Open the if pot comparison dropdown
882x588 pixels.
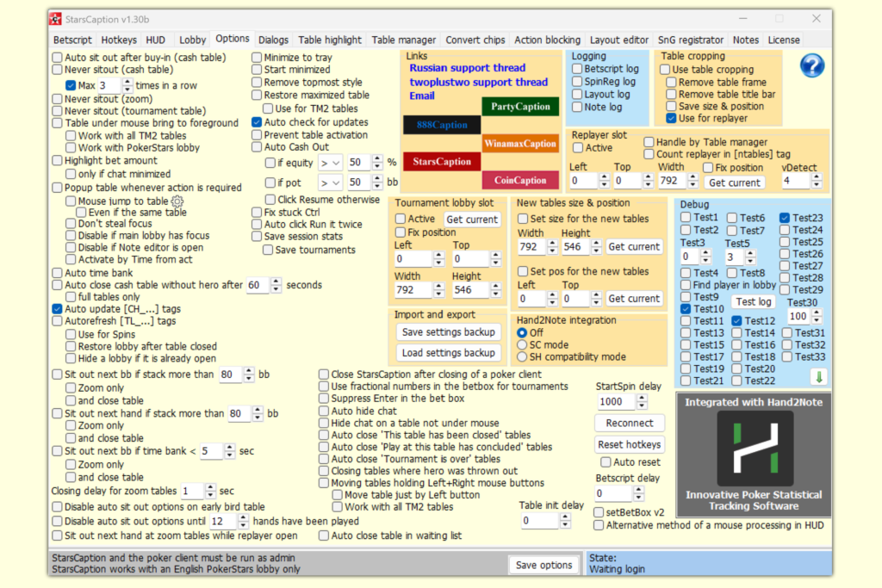point(330,183)
